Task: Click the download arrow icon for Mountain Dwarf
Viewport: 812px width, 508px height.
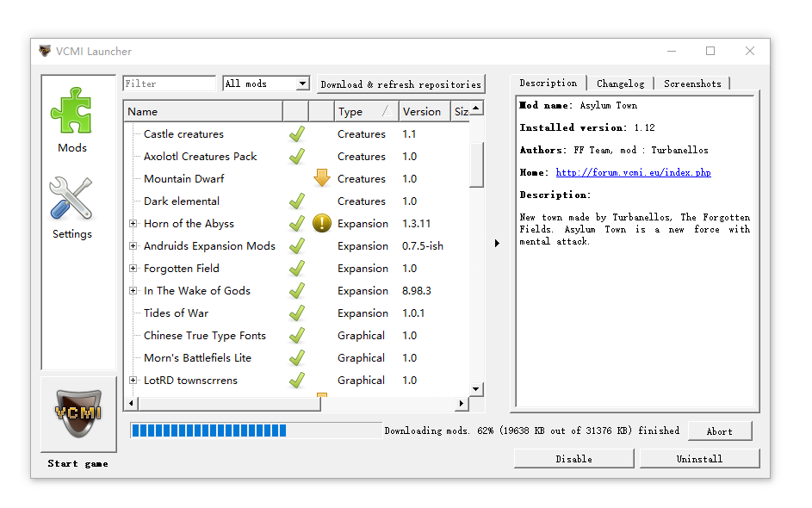Action: (322, 178)
